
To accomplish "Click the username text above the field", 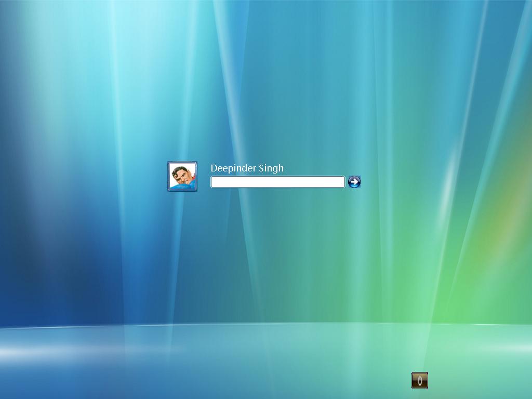I will tap(247, 168).
